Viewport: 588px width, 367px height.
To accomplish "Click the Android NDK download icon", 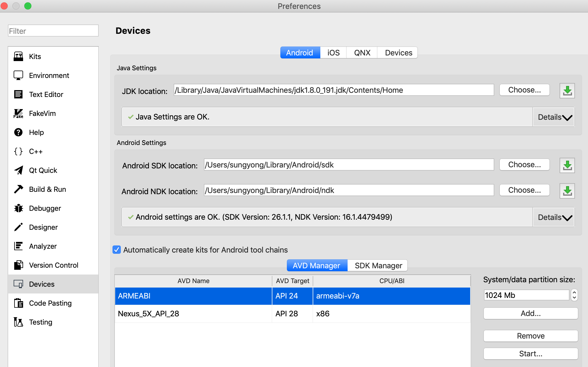I will tap(567, 191).
